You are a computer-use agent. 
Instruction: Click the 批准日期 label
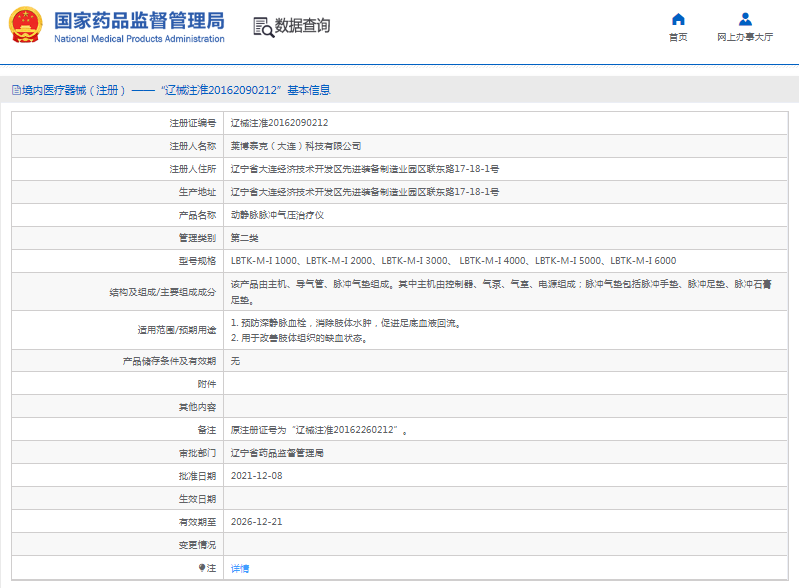(x=197, y=476)
